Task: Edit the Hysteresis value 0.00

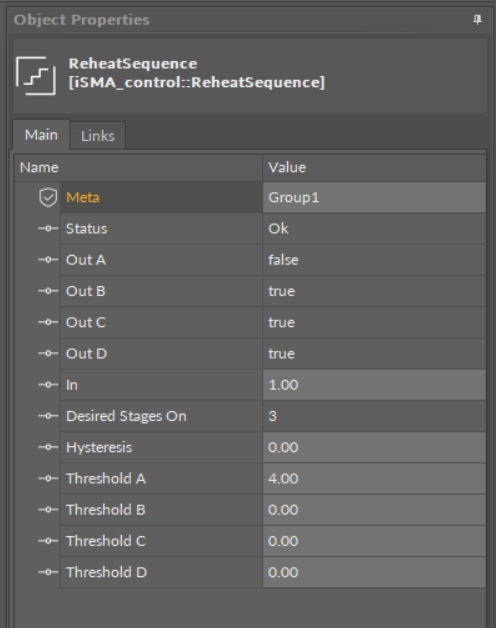Action: coord(374,447)
